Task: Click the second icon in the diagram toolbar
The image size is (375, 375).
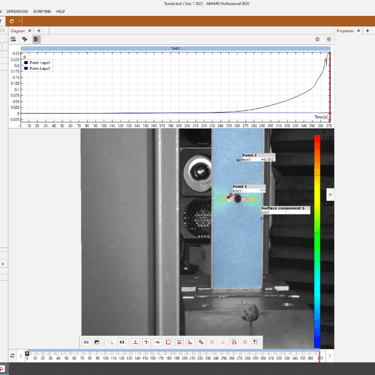Action: [25, 39]
